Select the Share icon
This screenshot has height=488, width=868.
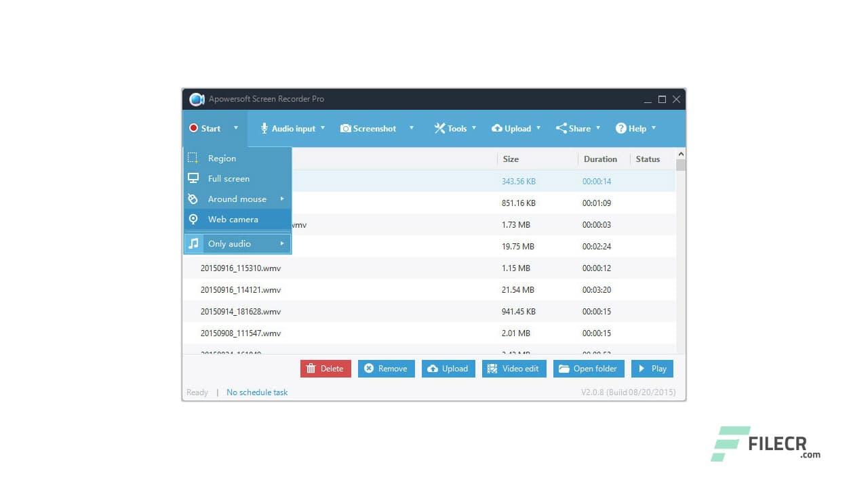coord(561,128)
